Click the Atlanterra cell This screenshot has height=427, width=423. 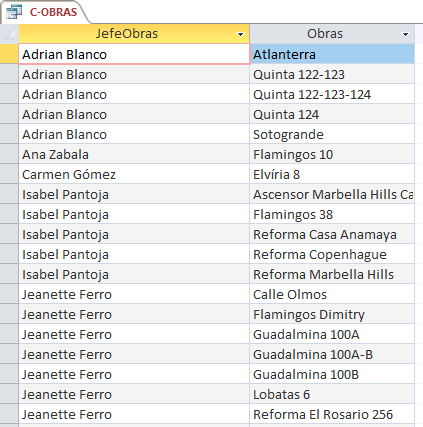(x=332, y=54)
